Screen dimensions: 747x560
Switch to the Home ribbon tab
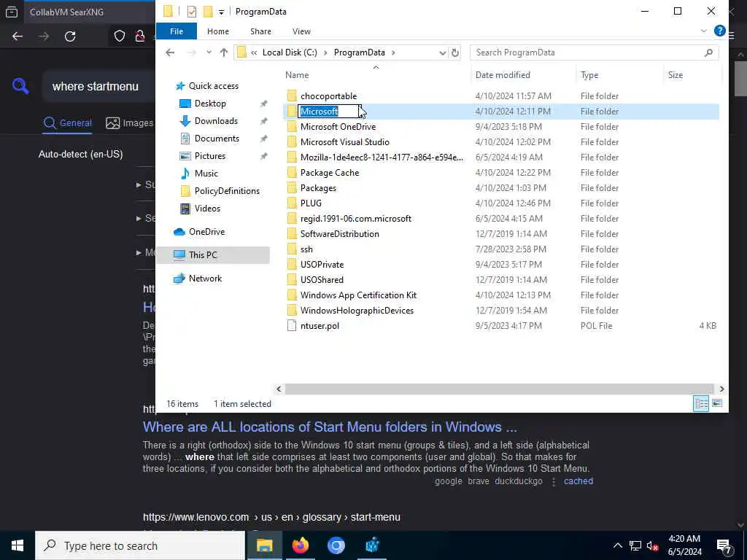217,31
